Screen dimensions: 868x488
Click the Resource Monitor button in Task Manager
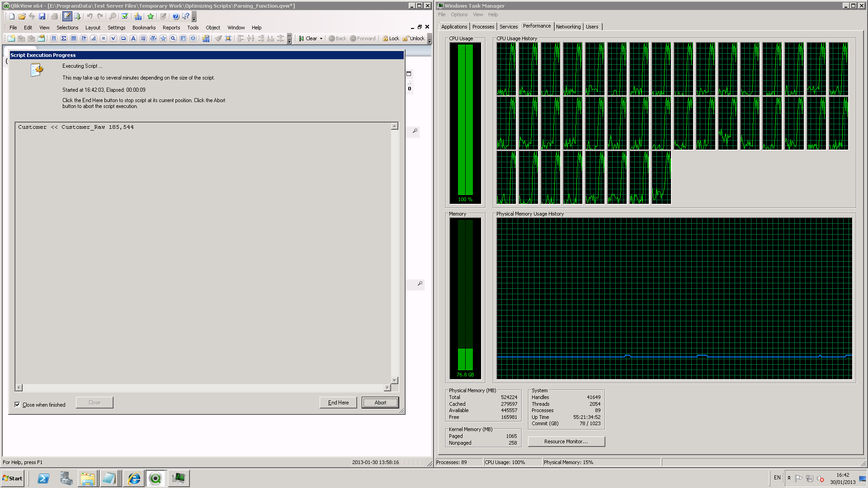pos(566,441)
